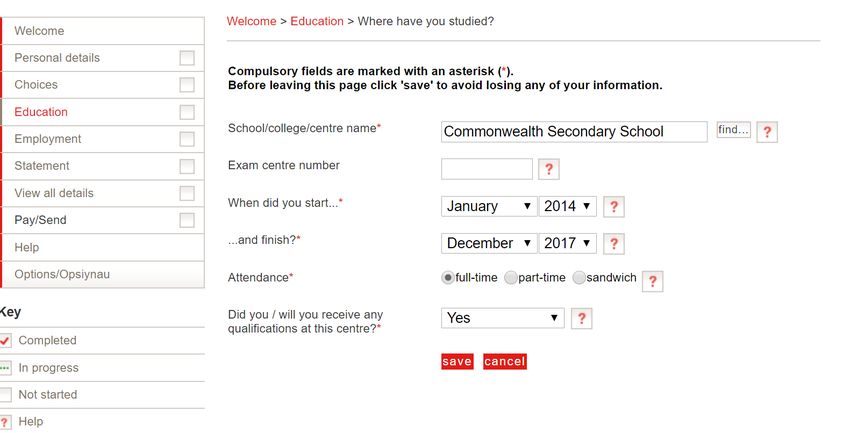The image size is (850, 433).
Task: Click status box beside Pay/Send
Action: click(x=187, y=220)
